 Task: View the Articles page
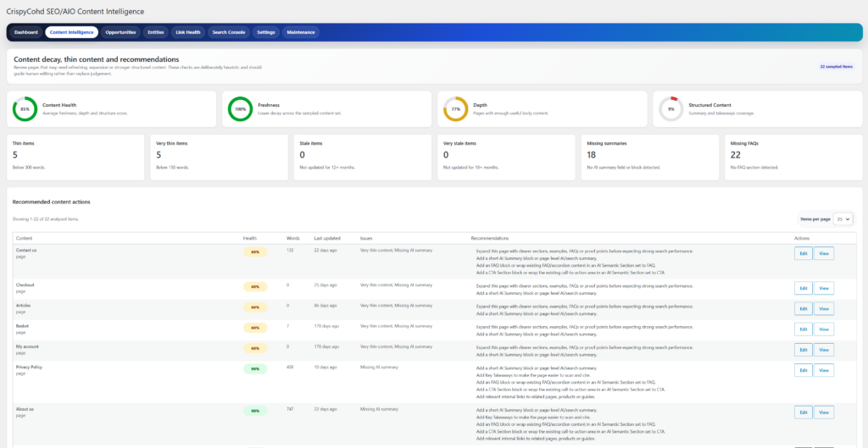point(824,308)
